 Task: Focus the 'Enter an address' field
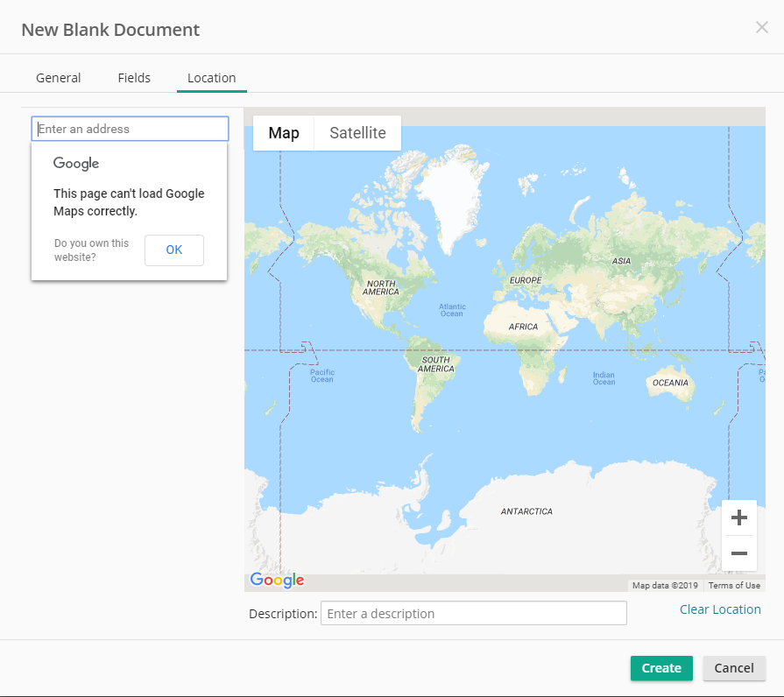click(131, 129)
